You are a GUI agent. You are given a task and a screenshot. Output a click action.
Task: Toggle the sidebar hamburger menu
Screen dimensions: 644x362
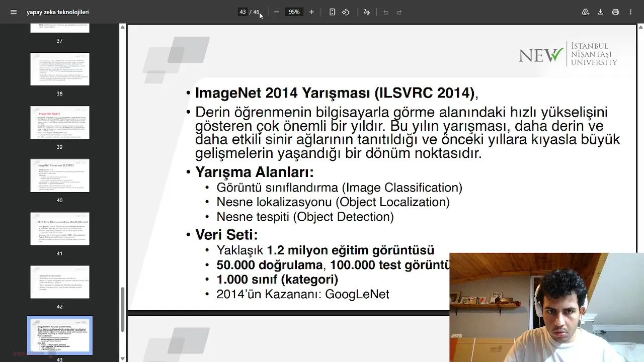(14, 12)
